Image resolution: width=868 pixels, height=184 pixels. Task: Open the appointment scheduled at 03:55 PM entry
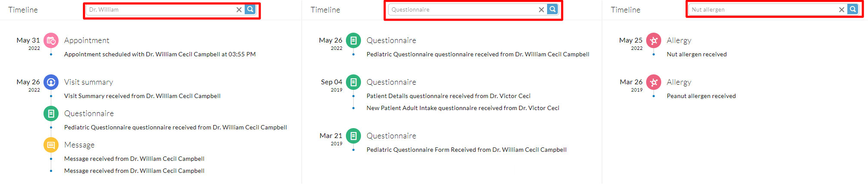coord(160,54)
